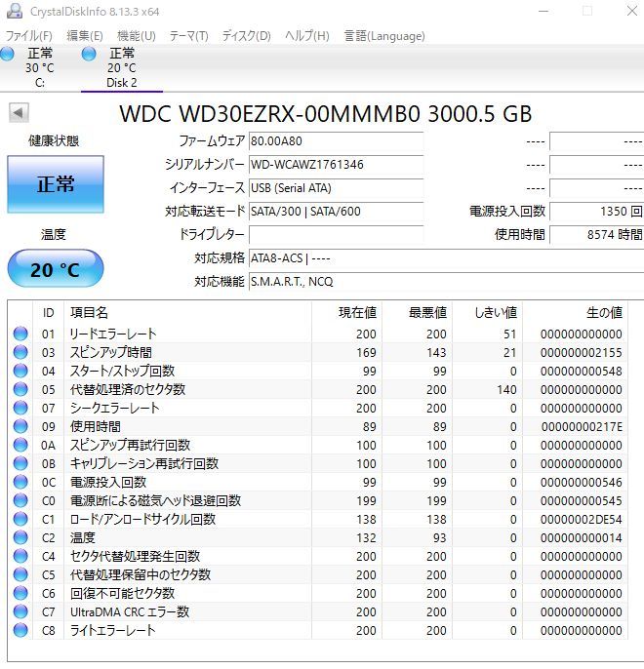
Task: Click status orb for C8 ライトエラーレート row
Action: 20,630
